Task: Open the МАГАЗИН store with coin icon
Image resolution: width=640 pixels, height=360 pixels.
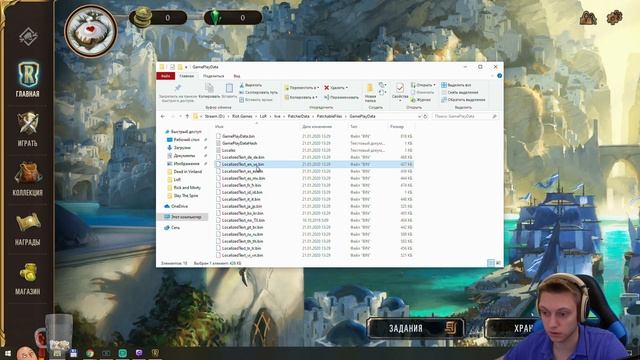Action: pos(27,279)
